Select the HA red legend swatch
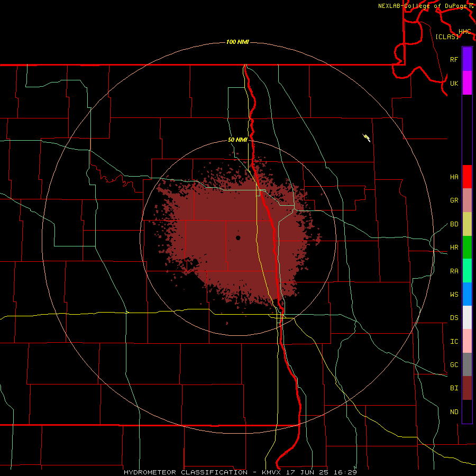Viewport: 476px width, 476px height. [x=467, y=177]
